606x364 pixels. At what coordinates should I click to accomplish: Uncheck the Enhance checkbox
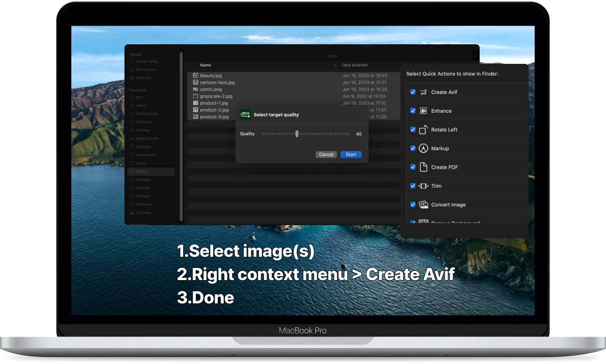tap(413, 111)
